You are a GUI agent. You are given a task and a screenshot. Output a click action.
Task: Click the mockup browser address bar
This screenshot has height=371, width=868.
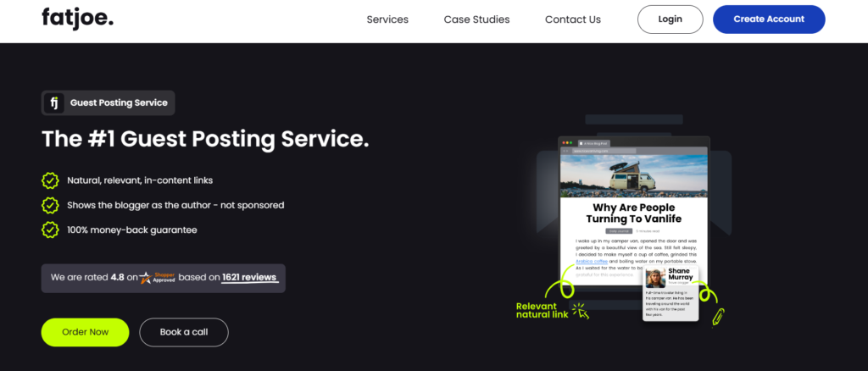pos(604,151)
